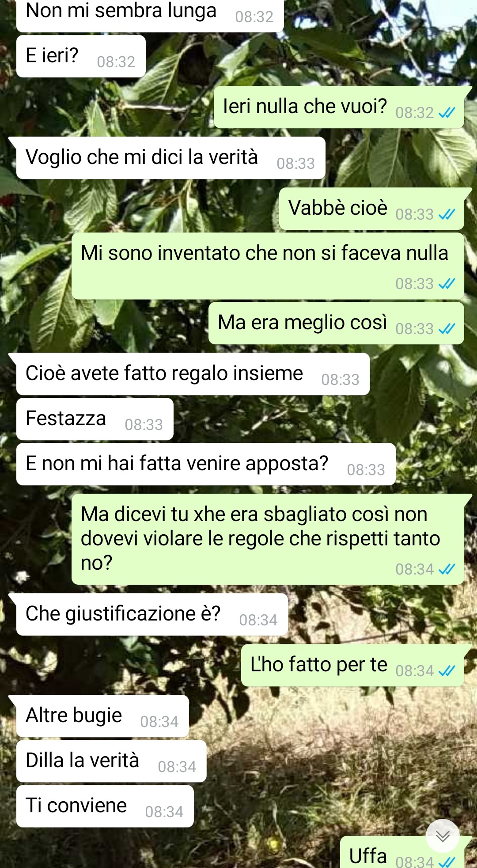Tap the scroll-to-bottom double chevron button
Image resolution: width=477 pixels, height=868 pixels.
pyautogui.click(x=443, y=836)
